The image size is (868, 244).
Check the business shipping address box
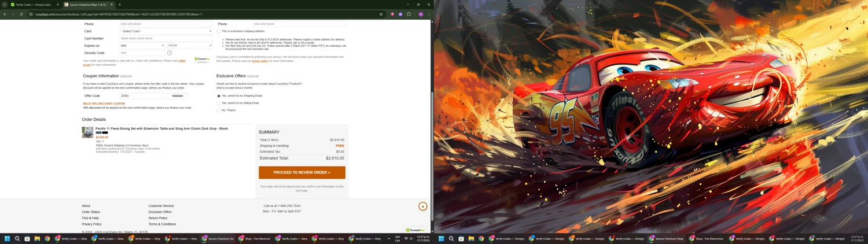coord(219,31)
